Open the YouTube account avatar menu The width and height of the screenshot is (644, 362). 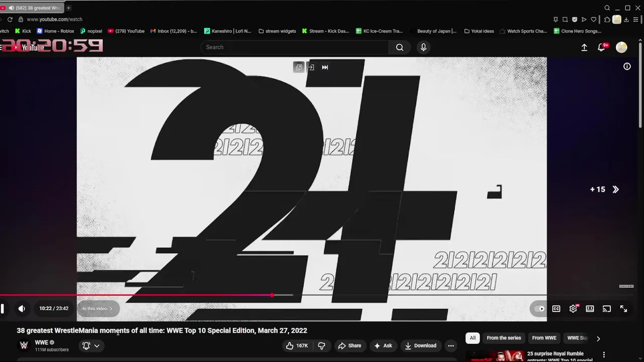622,47
